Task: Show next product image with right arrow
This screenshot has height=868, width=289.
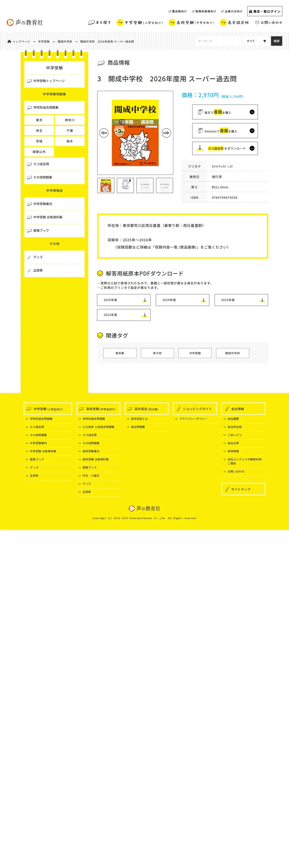Action: (x=166, y=133)
